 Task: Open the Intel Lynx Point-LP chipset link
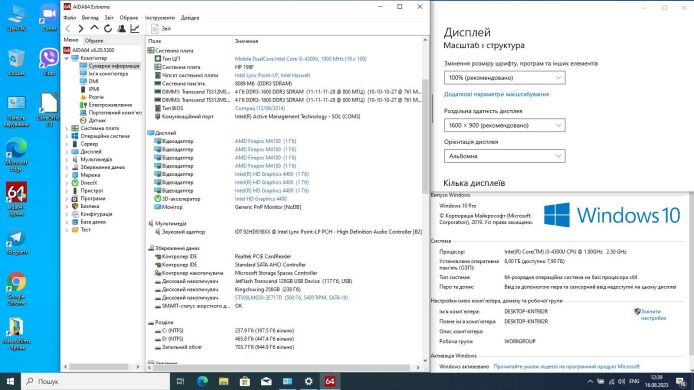pos(272,75)
